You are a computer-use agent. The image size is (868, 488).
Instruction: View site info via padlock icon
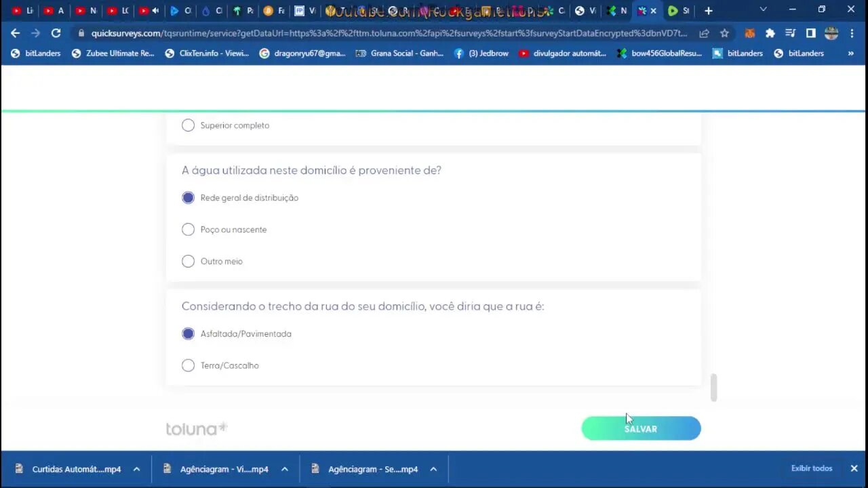81,33
